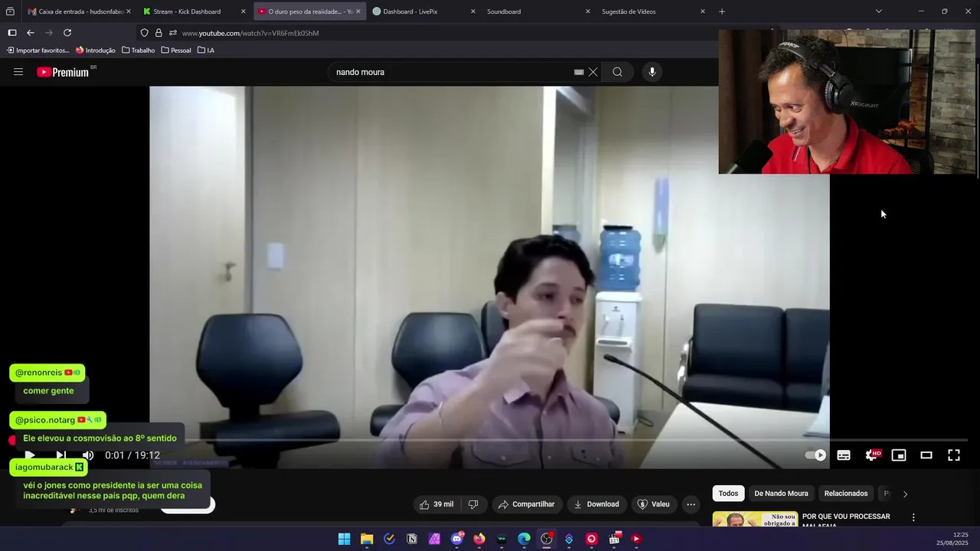Open Notion from taskbar
The width and height of the screenshot is (980, 551).
(412, 539)
